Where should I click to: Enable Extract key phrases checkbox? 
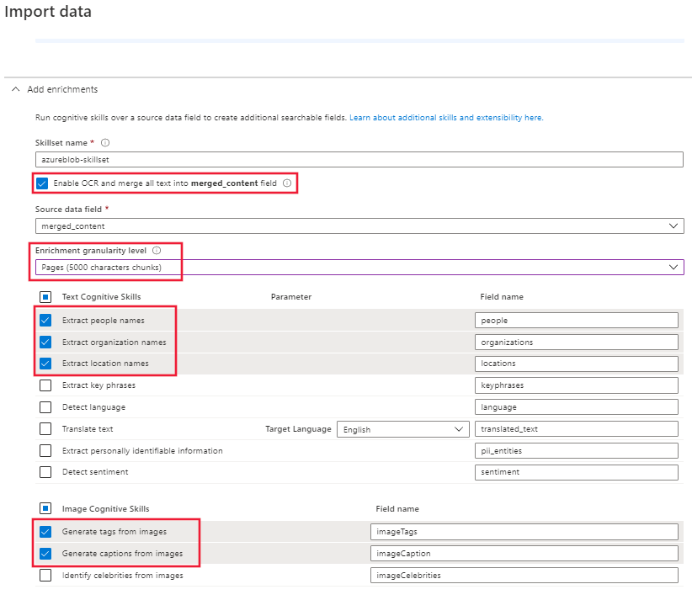click(45, 385)
